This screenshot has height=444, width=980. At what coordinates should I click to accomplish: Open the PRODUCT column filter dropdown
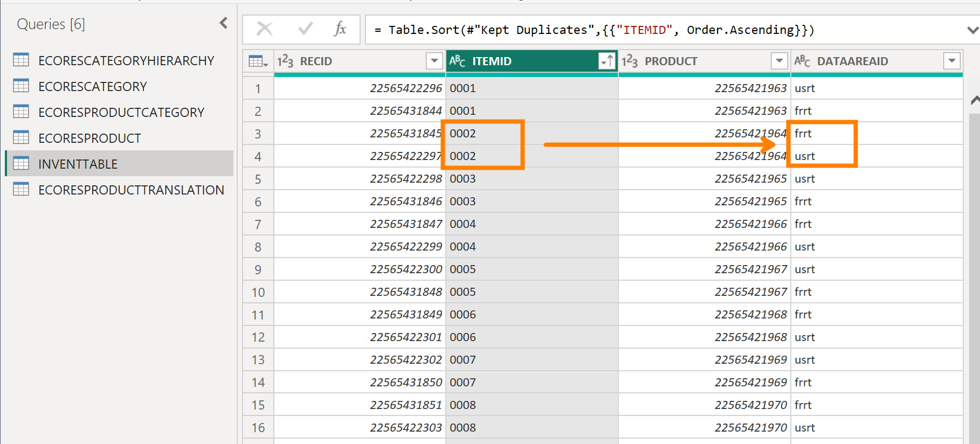tap(779, 61)
